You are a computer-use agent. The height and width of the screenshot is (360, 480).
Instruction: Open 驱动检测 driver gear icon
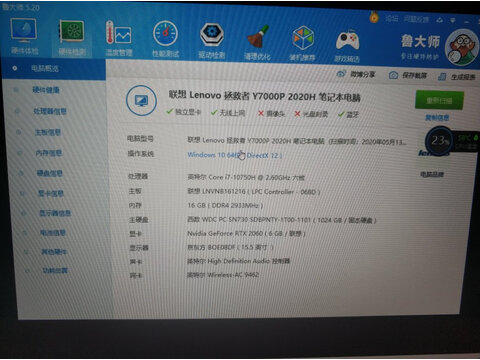click(x=212, y=40)
